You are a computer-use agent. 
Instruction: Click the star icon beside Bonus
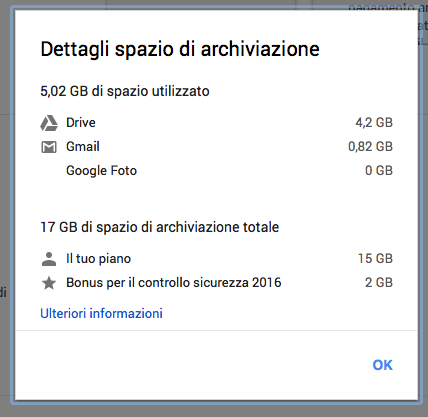click(49, 283)
